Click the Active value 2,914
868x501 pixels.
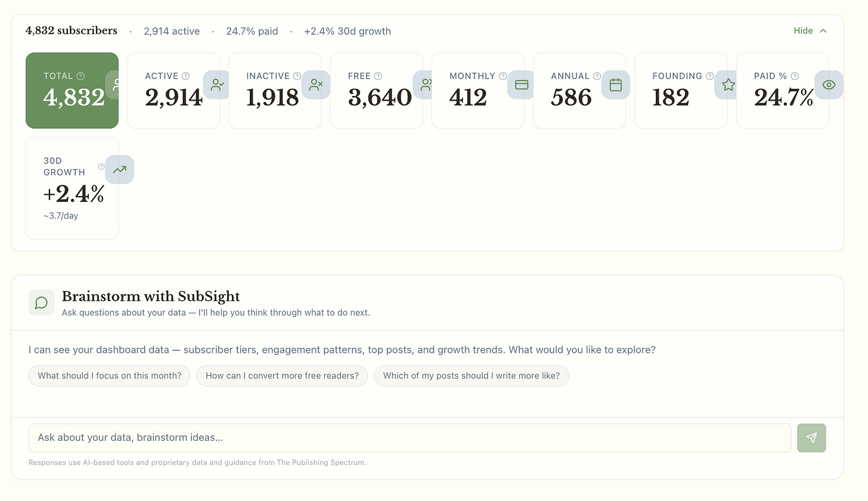[173, 98]
